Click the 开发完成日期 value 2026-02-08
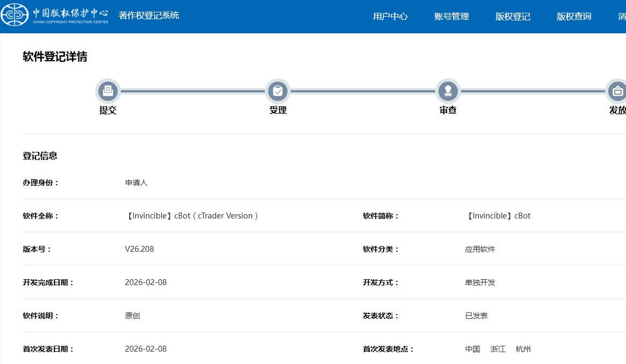626x364 pixels. 146,282
